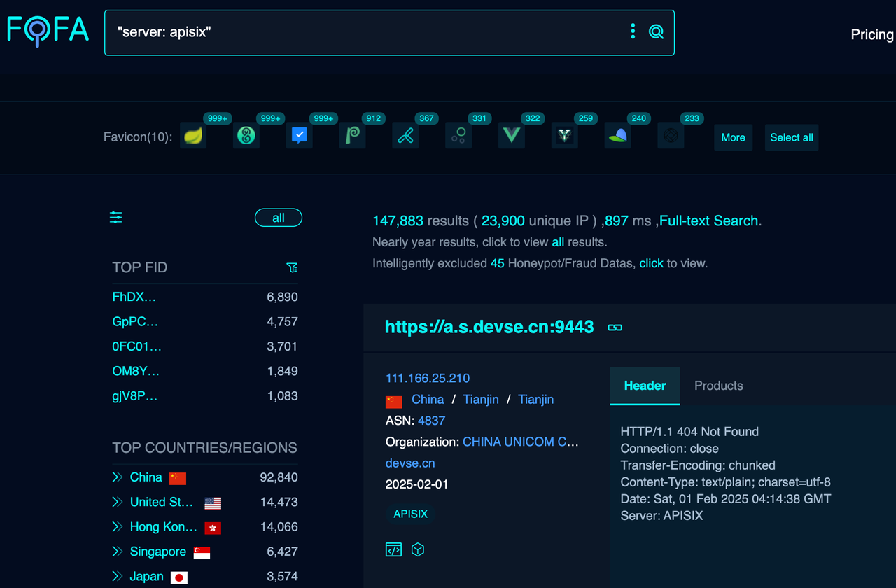This screenshot has height=588, width=896.
Task: Expand the Hong Kong region chevron
Action: [x=116, y=527]
